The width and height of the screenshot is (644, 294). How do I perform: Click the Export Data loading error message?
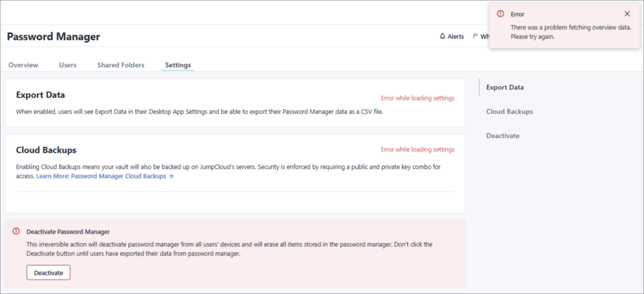point(418,98)
